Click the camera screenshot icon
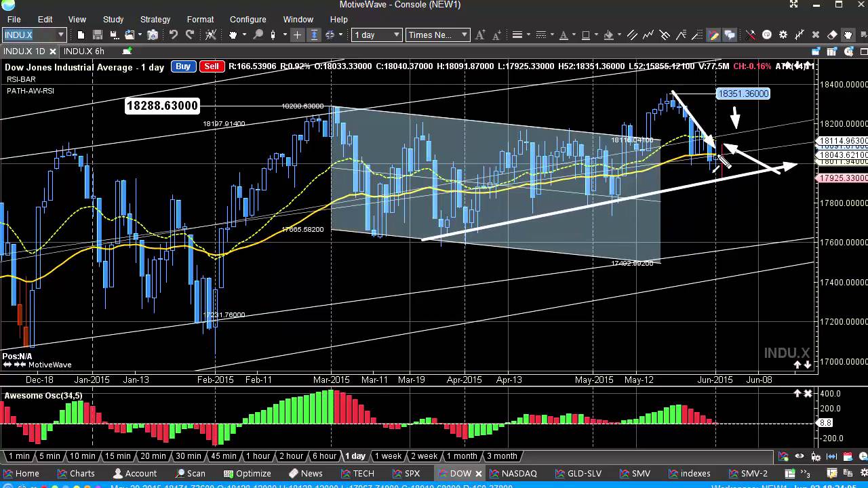Image resolution: width=868 pixels, height=488 pixels. click(153, 35)
